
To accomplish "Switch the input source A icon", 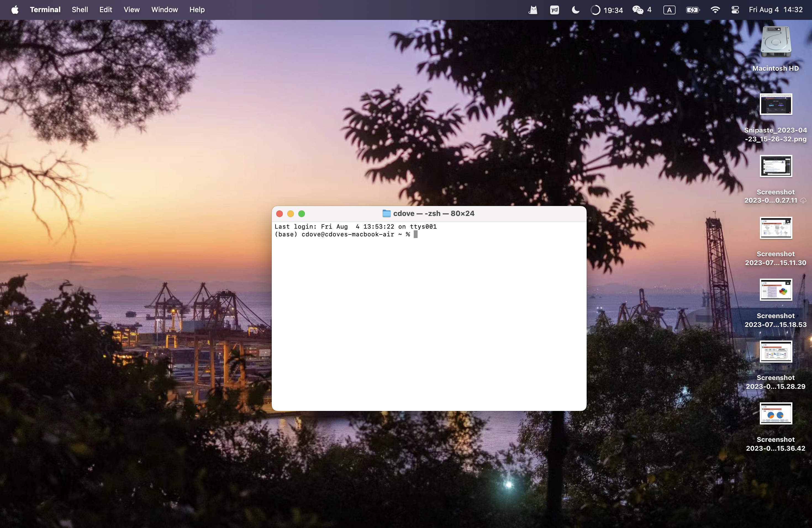I will tap(669, 10).
